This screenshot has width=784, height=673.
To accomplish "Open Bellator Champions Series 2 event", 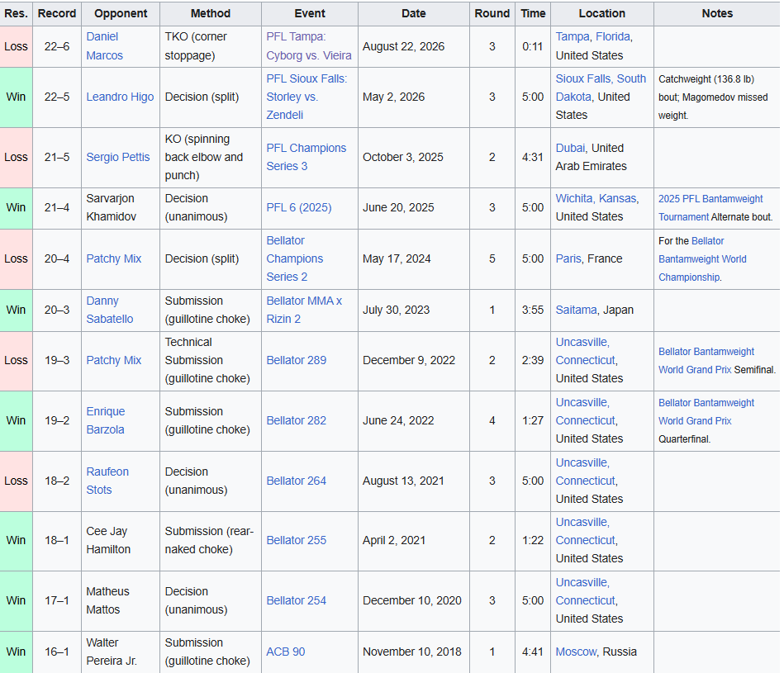I will pos(294,258).
